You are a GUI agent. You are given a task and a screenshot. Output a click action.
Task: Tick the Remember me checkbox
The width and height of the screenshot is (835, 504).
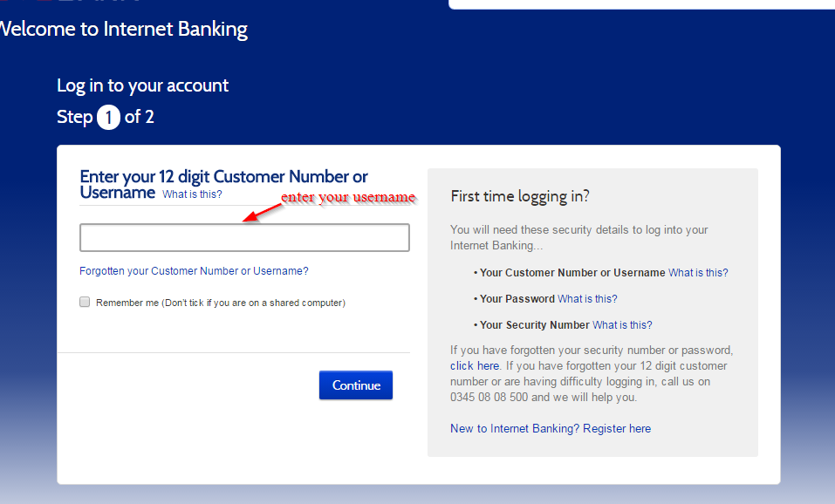(85, 302)
